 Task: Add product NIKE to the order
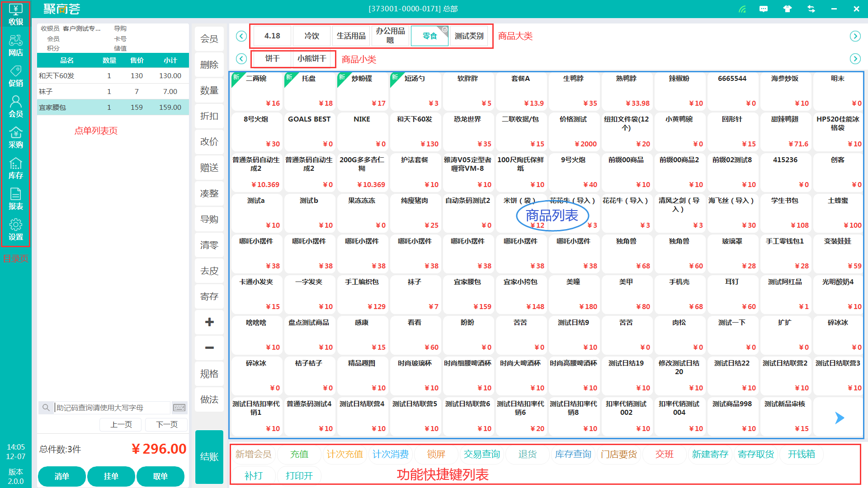pyautogui.click(x=362, y=131)
